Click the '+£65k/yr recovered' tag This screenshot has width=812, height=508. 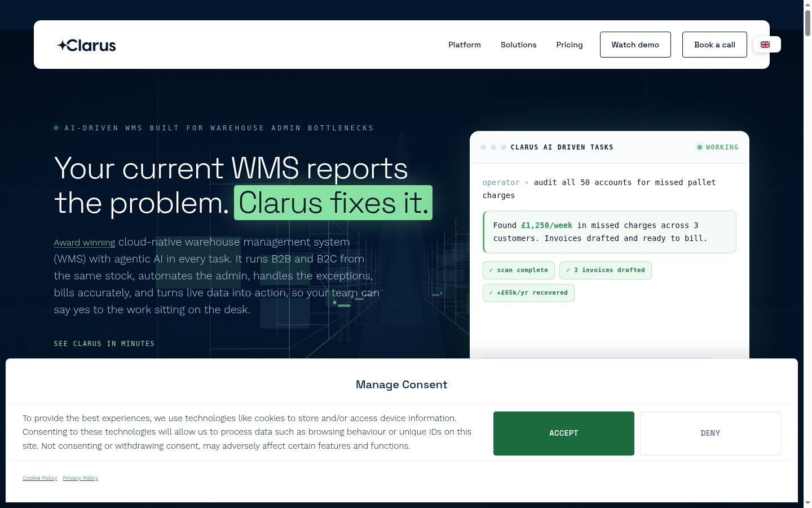(x=528, y=293)
